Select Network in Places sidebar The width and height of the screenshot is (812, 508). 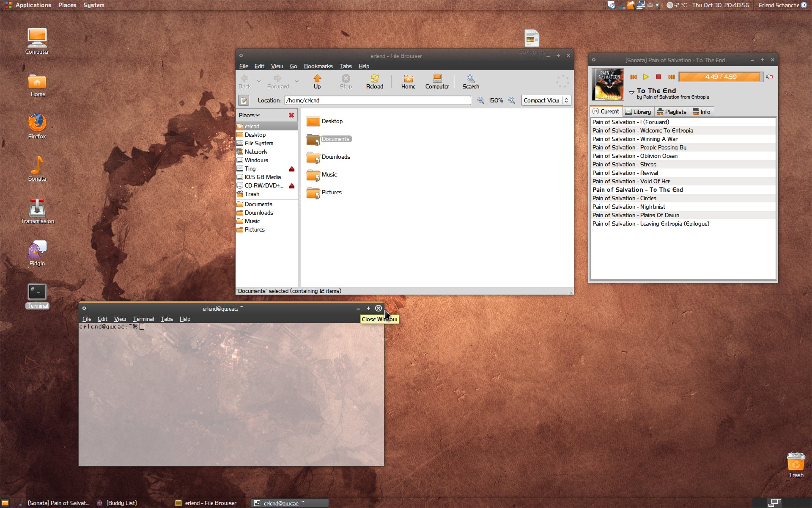tap(267, 152)
